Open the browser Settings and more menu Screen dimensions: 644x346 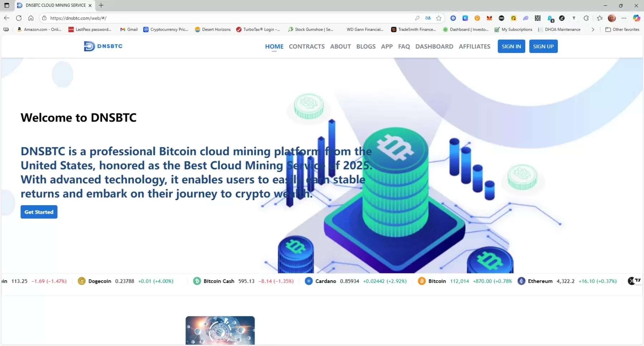[624, 18]
